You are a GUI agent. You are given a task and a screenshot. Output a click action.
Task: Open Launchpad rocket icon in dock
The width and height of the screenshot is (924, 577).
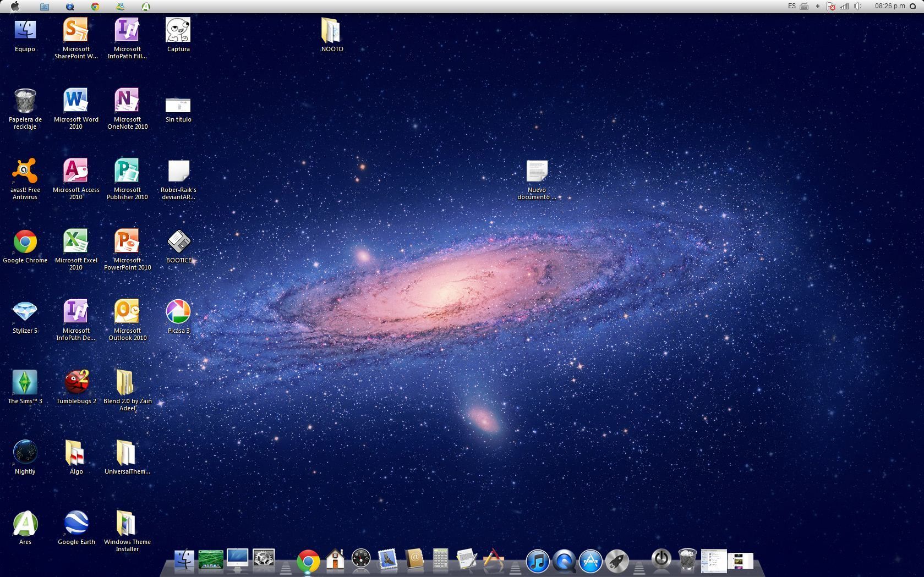point(617,560)
